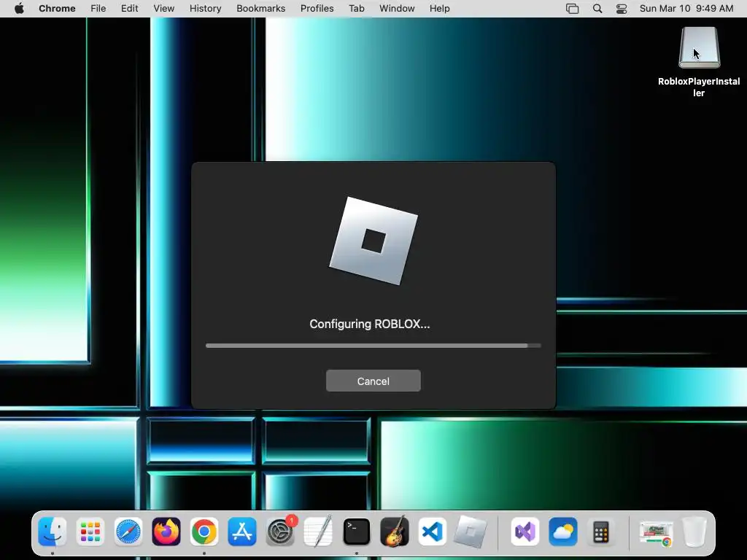
Task: Open the View menu
Action: click(x=164, y=9)
